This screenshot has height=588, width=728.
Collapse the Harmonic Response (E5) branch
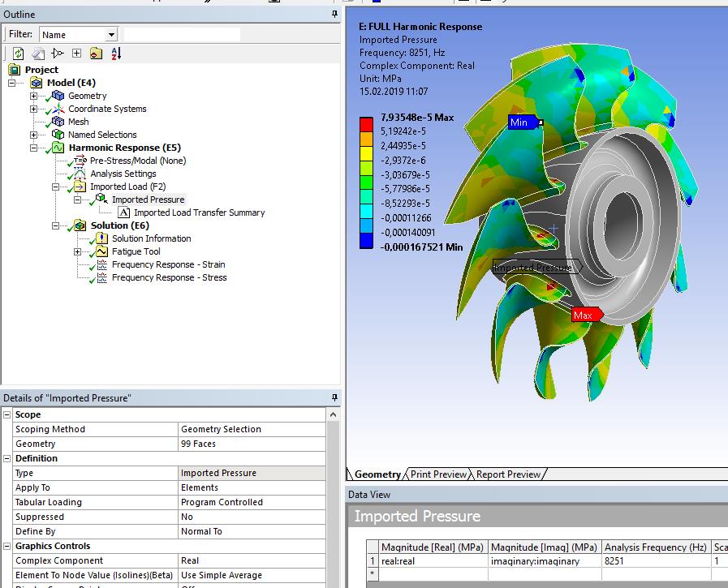point(33,148)
